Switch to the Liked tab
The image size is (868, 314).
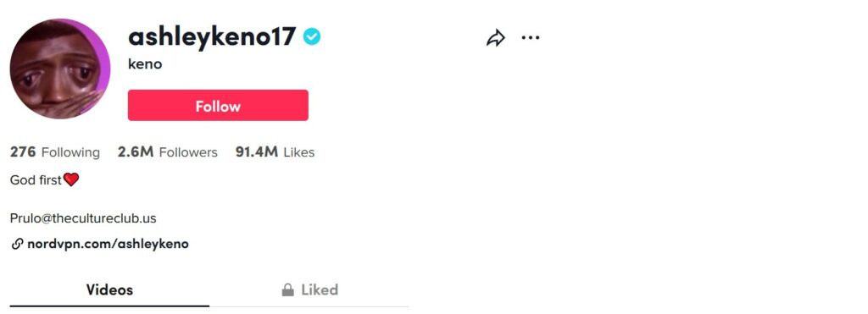(x=309, y=290)
